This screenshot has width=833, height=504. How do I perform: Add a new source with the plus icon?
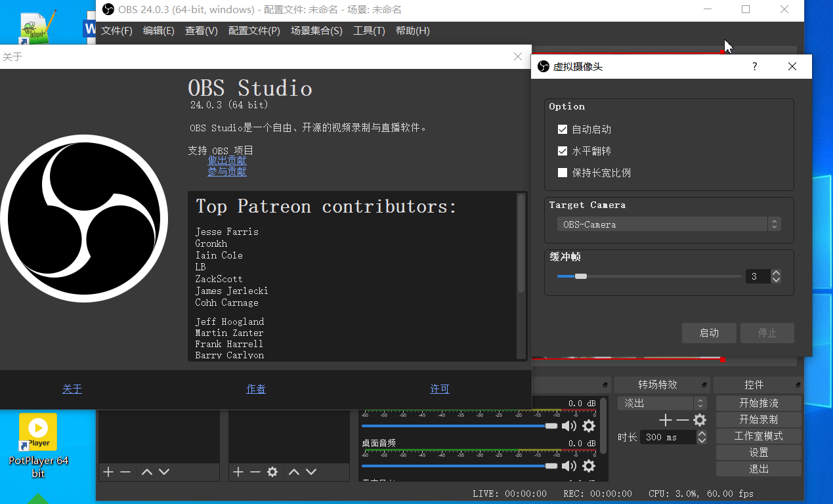(x=238, y=472)
